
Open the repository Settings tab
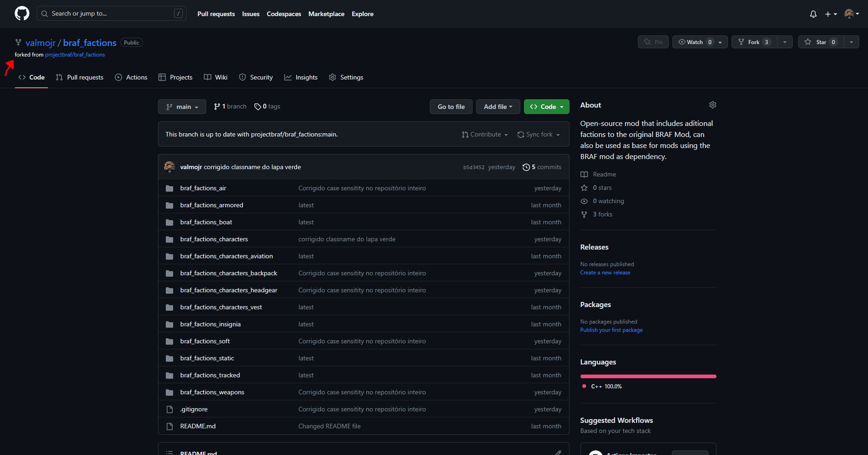346,77
